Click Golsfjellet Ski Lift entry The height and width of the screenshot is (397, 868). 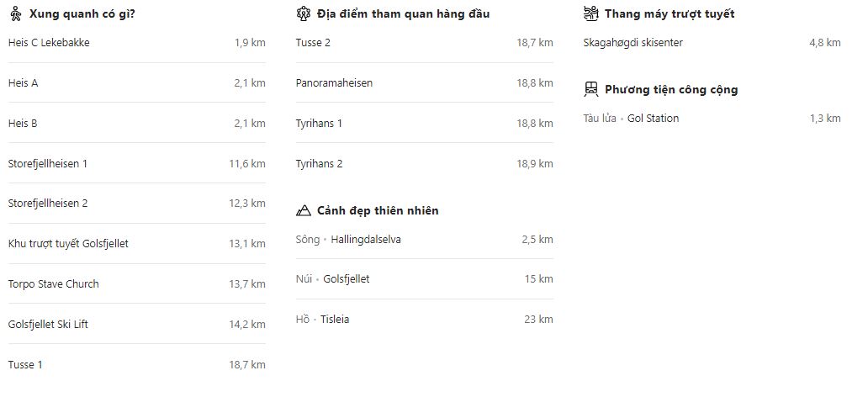[48, 325]
